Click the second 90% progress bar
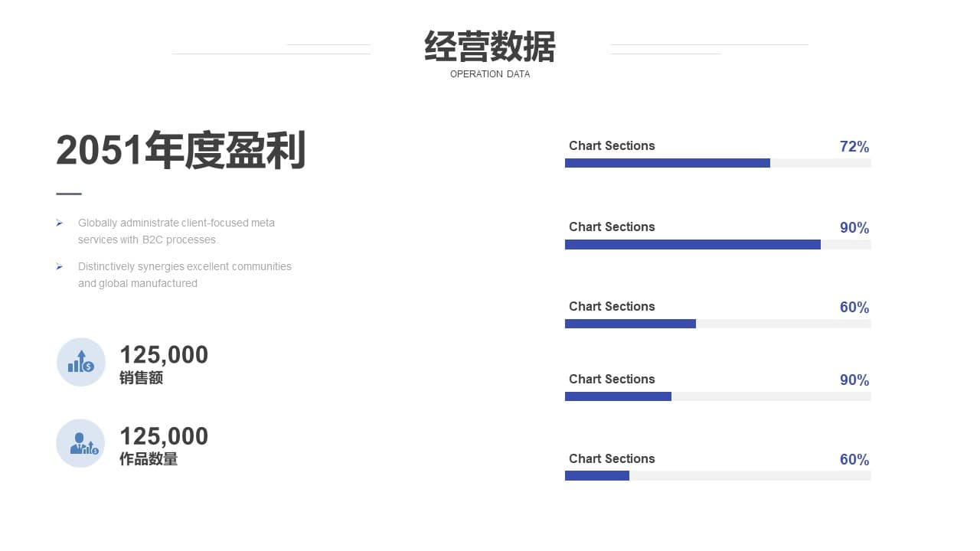The image size is (980, 551). coord(718,396)
